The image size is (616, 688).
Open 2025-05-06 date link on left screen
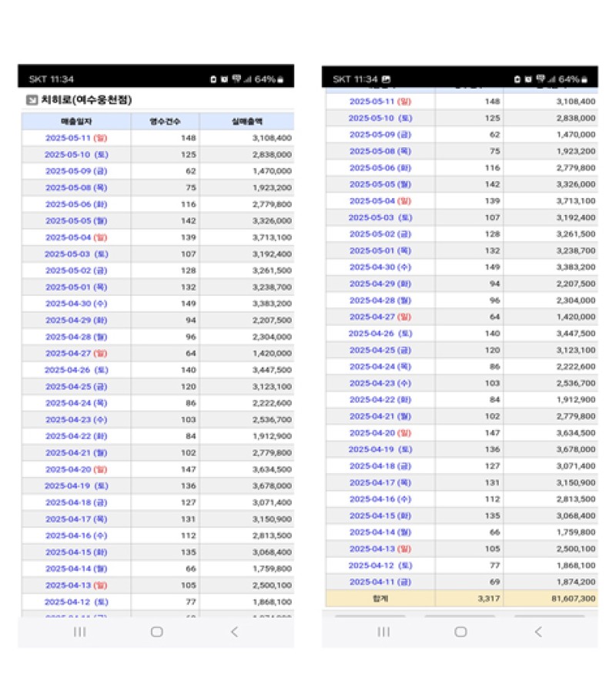pos(76,204)
